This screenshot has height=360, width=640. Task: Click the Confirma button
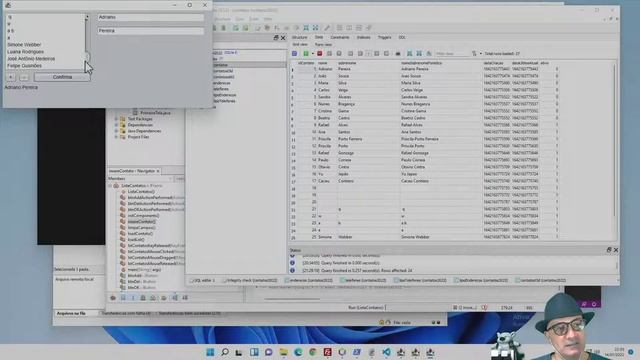click(x=62, y=77)
